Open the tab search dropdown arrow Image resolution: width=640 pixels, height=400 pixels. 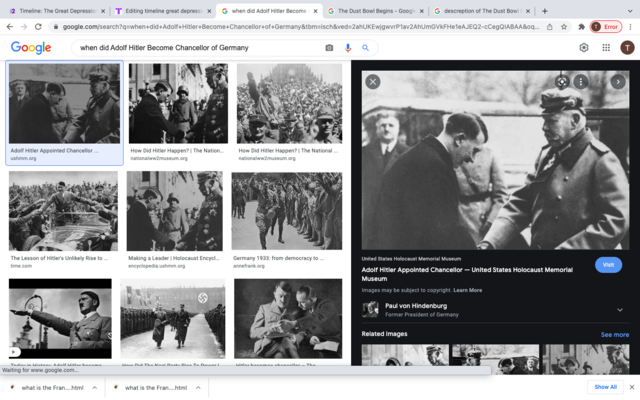click(630, 11)
